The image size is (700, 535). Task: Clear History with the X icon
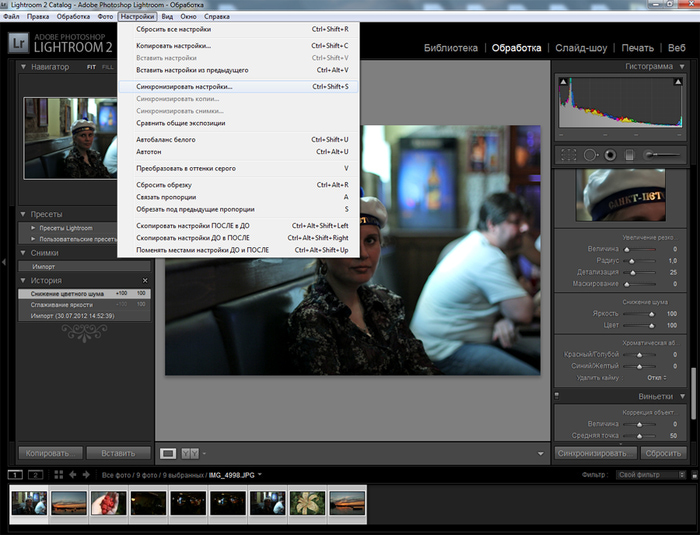145,280
